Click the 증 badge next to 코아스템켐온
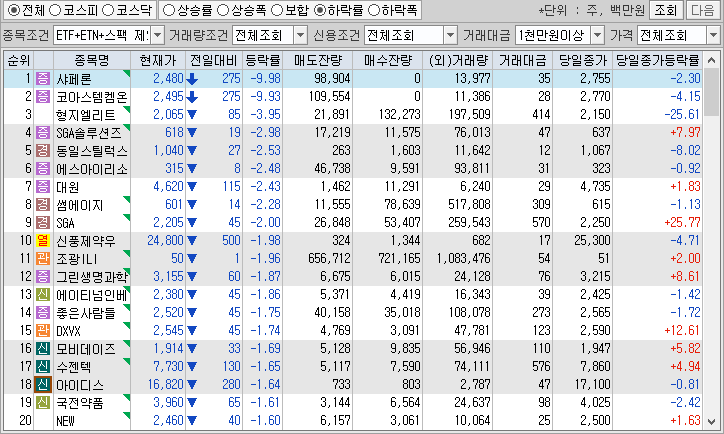This screenshot has width=724, height=434. [x=43, y=96]
